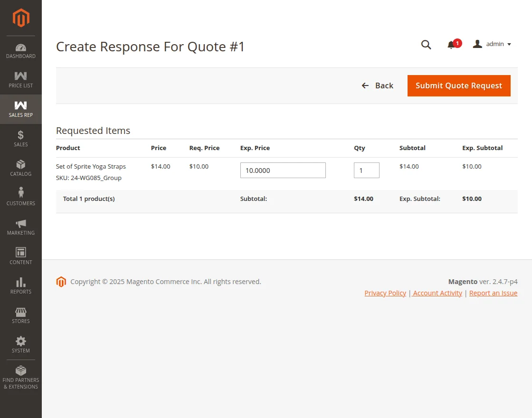The height and width of the screenshot is (418, 532).
Task: Open the Reports bar-chart menu
Action: tap(21, 285)
